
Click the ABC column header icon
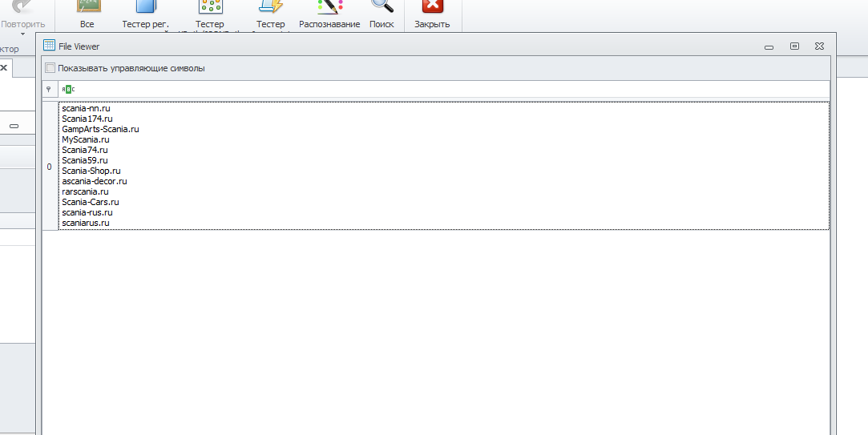(x=68, y=89)
